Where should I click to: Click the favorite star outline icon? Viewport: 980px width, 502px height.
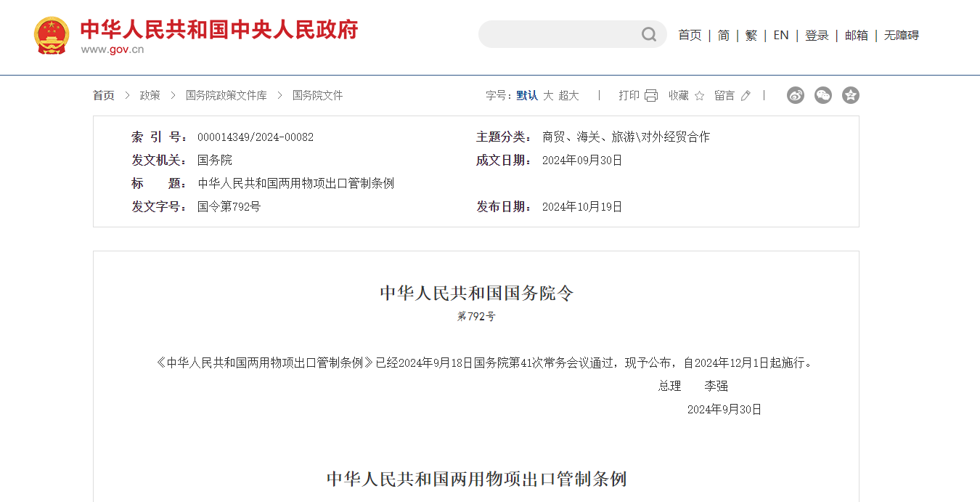pyautogui.click(x=699, y=96)
